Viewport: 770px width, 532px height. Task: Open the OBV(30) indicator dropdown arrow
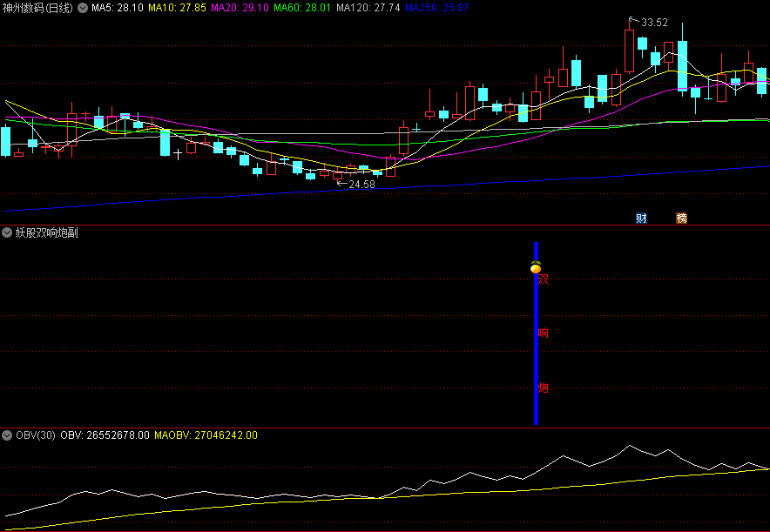click(7, 435)
